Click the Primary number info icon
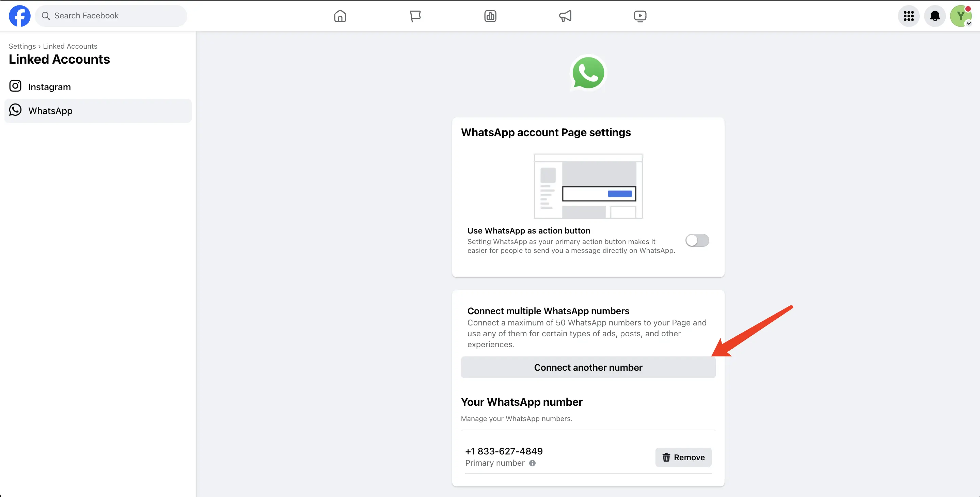This screenshot has height=497, width=980. coord(532,463)
